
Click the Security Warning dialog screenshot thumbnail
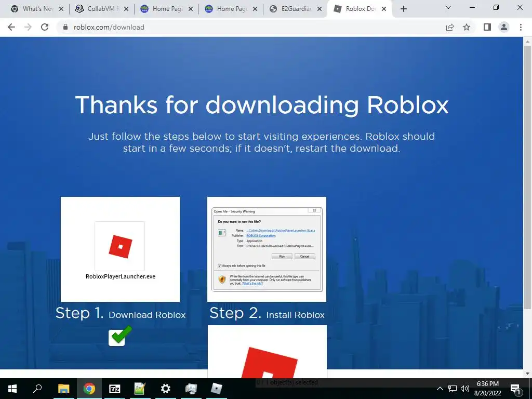coord(267,249)
